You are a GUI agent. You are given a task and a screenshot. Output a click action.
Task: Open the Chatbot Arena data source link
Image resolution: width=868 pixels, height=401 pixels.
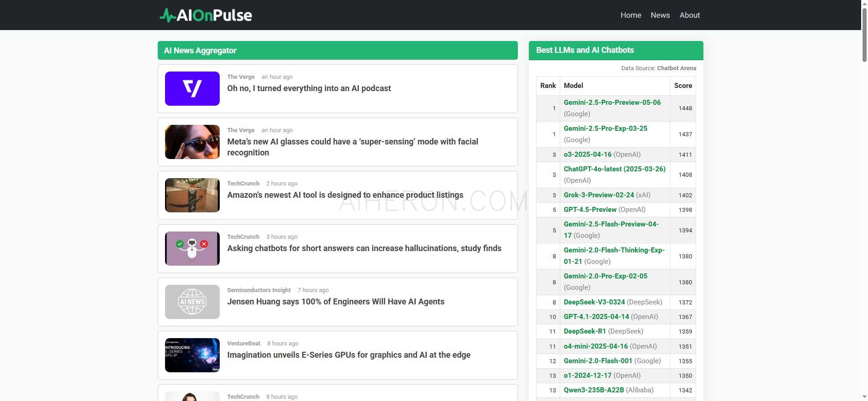point(677,68)
